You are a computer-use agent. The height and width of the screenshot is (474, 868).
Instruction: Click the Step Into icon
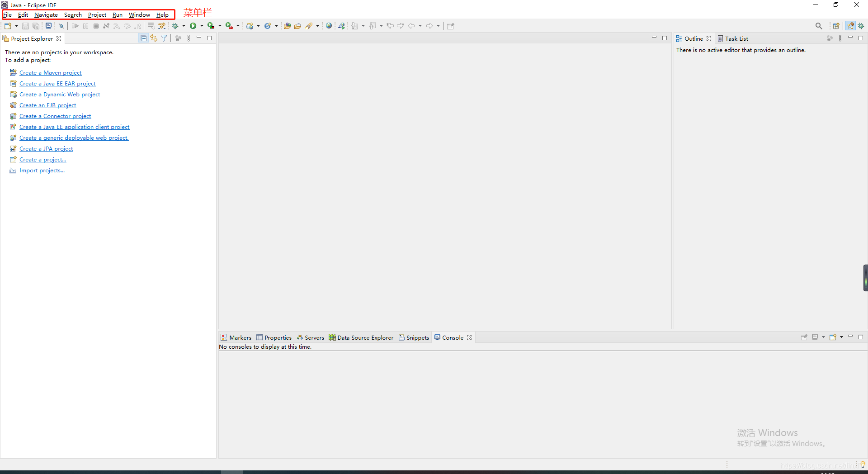point(117,26)
